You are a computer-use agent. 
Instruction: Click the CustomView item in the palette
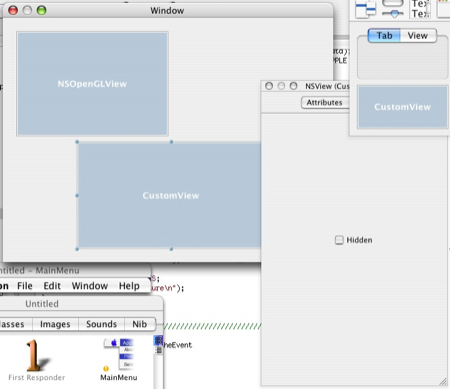(402, 107)
